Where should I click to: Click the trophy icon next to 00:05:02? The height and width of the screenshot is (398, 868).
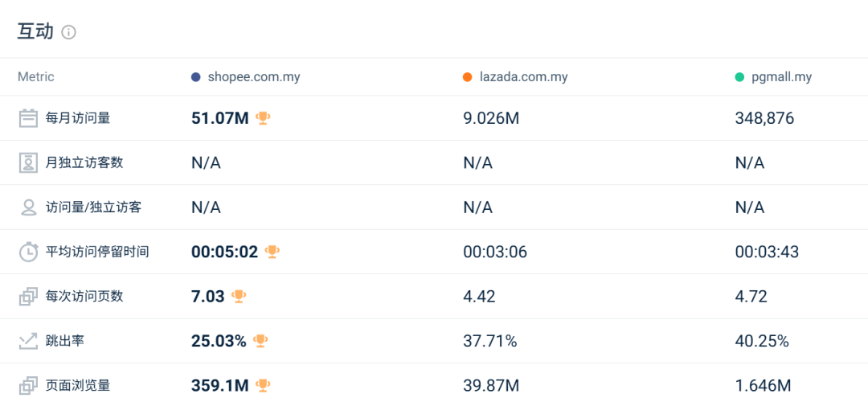[272, 252]
